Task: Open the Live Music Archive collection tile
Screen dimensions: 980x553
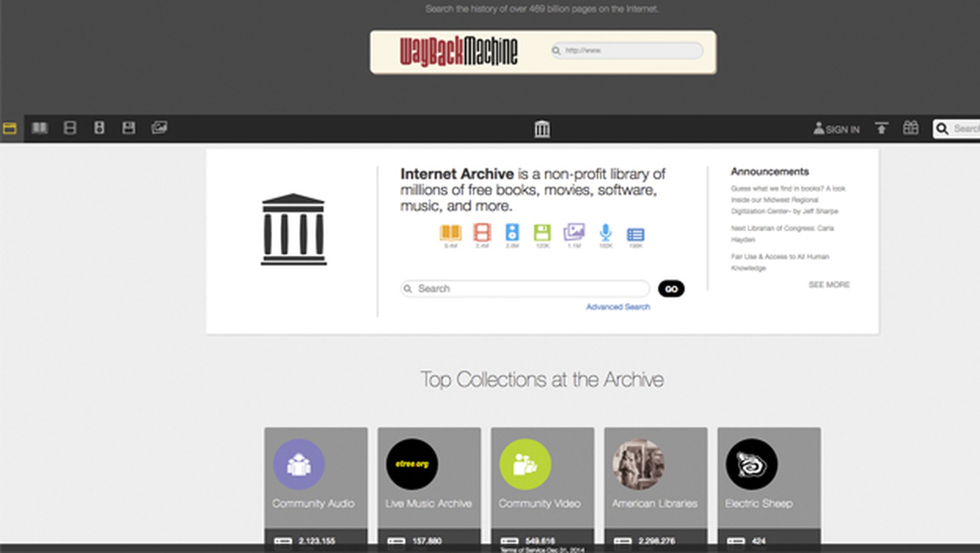Action: click(x=429, y=490)
